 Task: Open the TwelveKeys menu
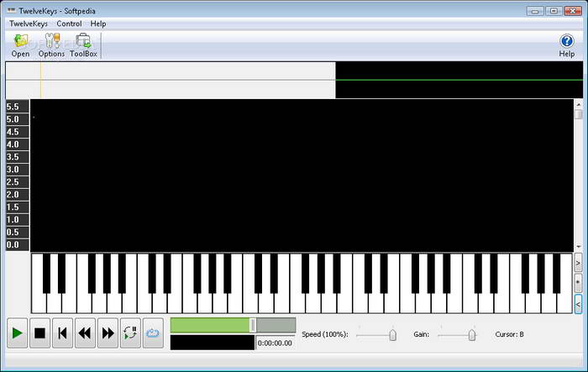pyautogui.click(x=29, y=24)
